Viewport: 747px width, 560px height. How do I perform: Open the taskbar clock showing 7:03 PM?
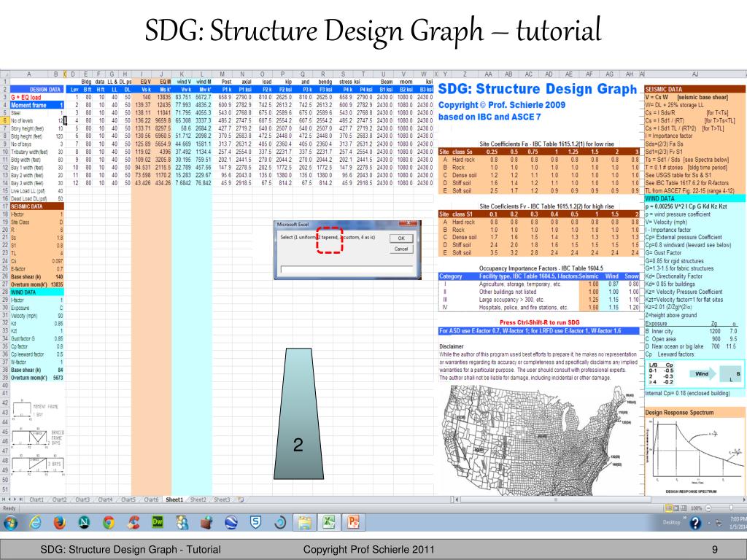point(738,523)
